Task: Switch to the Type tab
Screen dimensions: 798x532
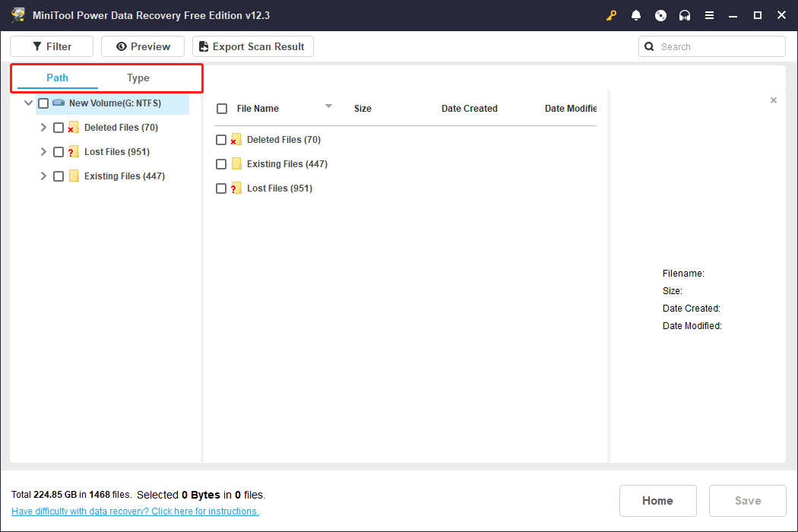Action: pyautogui.click(x=138, y=78)
